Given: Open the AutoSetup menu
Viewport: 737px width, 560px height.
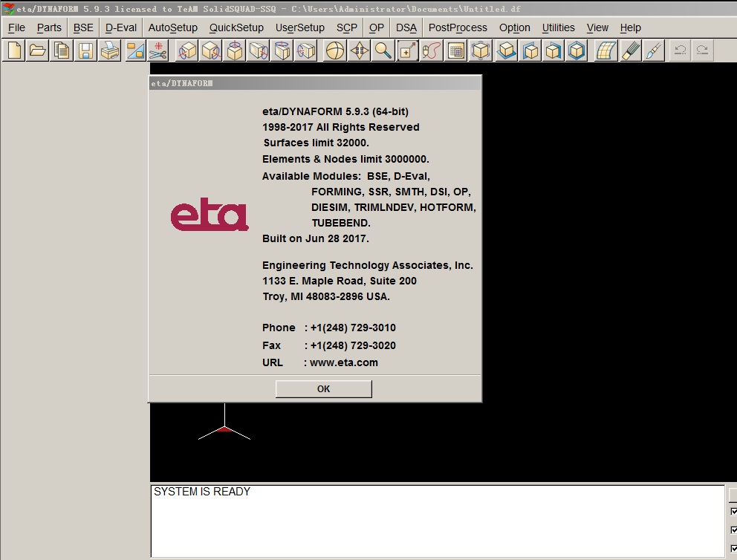Looking at the screenshot, I should click(x=172, y=27).
